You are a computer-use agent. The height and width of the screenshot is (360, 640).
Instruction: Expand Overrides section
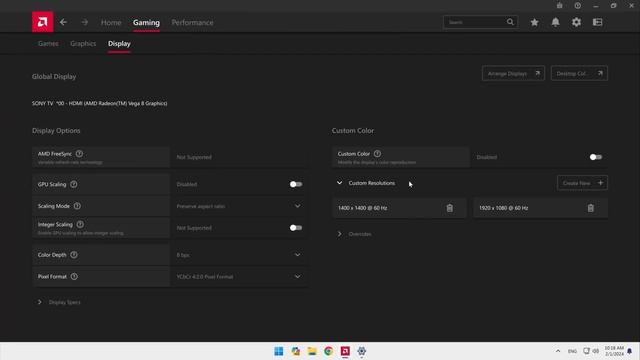tap(340, 234)
